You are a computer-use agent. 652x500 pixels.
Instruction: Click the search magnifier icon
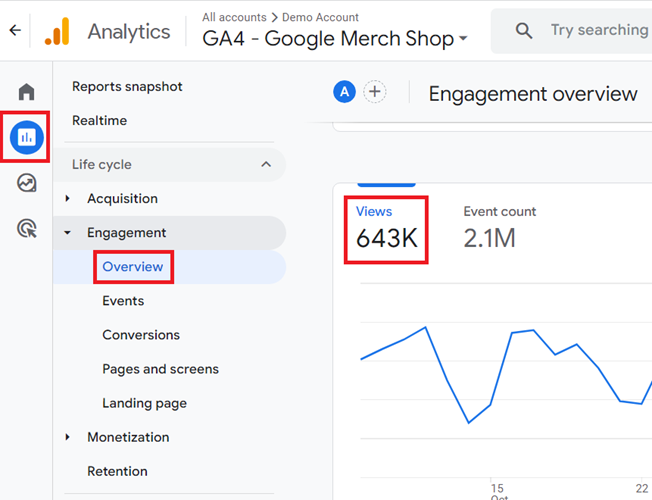[x=524, y=31]
